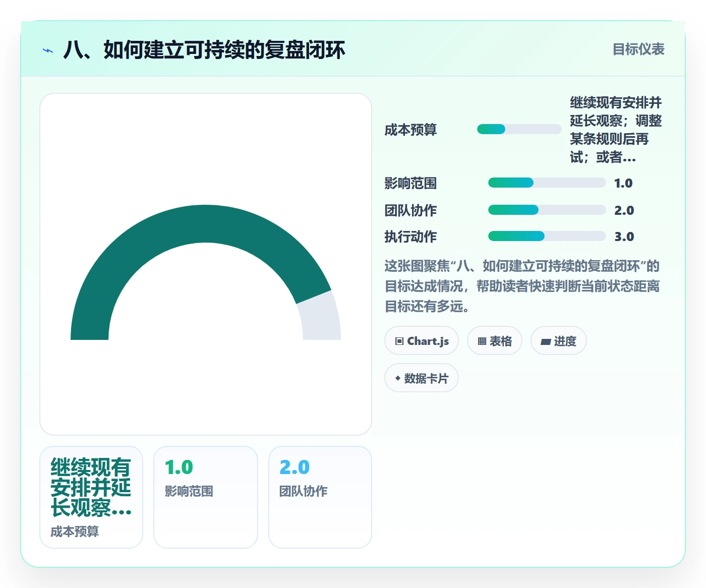
Task: Open the 1.0 影响范围 card
Action: (x=206, y=497)
